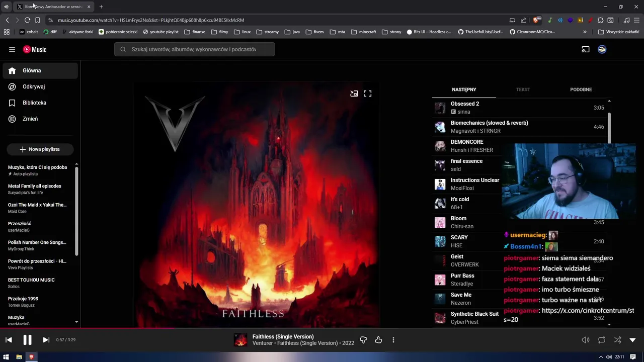
Task: Open playlist Polish Number One Songs
Action: [38, 245]
